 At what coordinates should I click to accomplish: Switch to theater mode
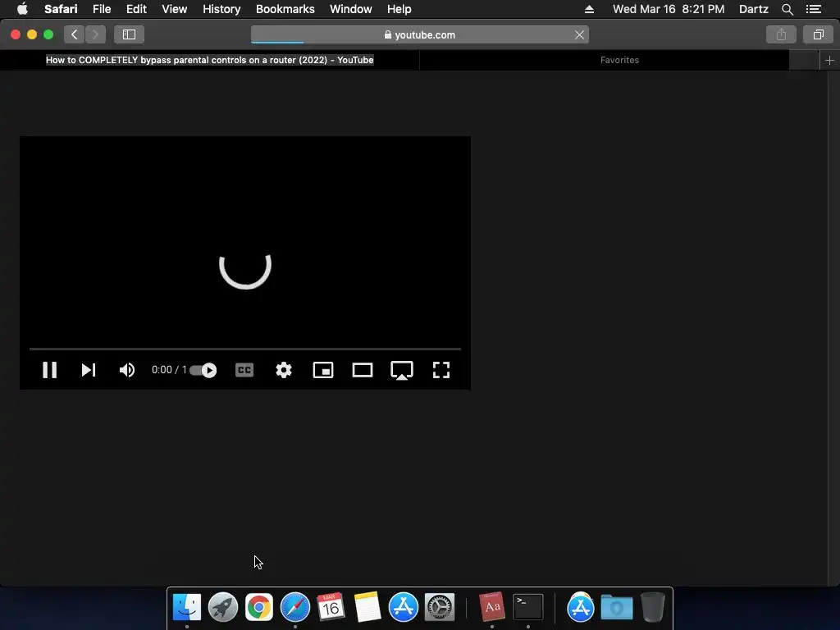click(362, 370)
